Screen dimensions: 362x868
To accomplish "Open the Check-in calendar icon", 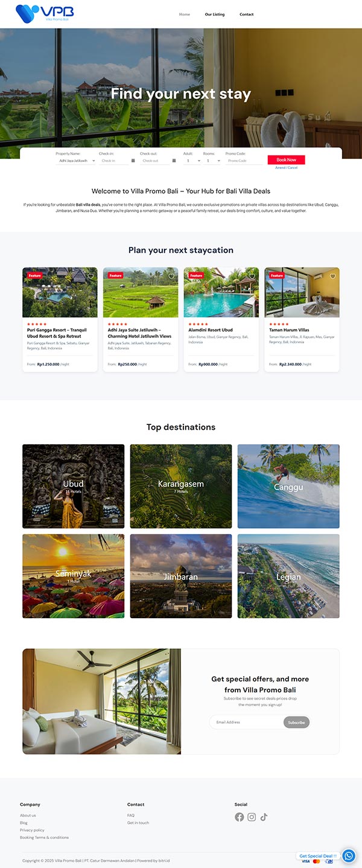I will click(133, 161).
